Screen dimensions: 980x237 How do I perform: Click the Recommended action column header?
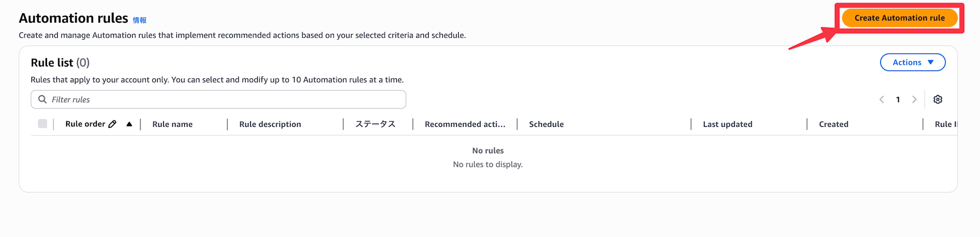pyautogui.click(x=465, y=124)
